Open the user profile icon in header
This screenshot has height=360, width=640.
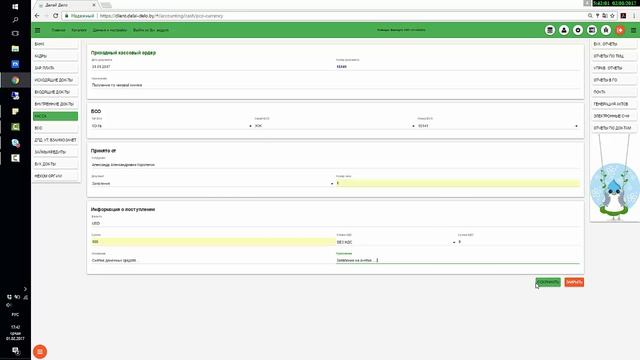[564, 30]
